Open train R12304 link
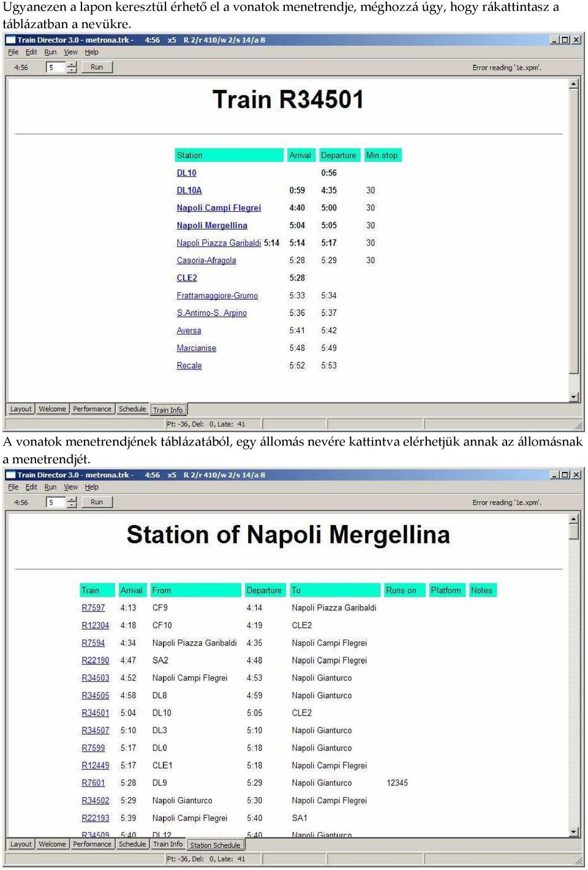The height and width of the screenshot is (870, 588). [95, 626]
